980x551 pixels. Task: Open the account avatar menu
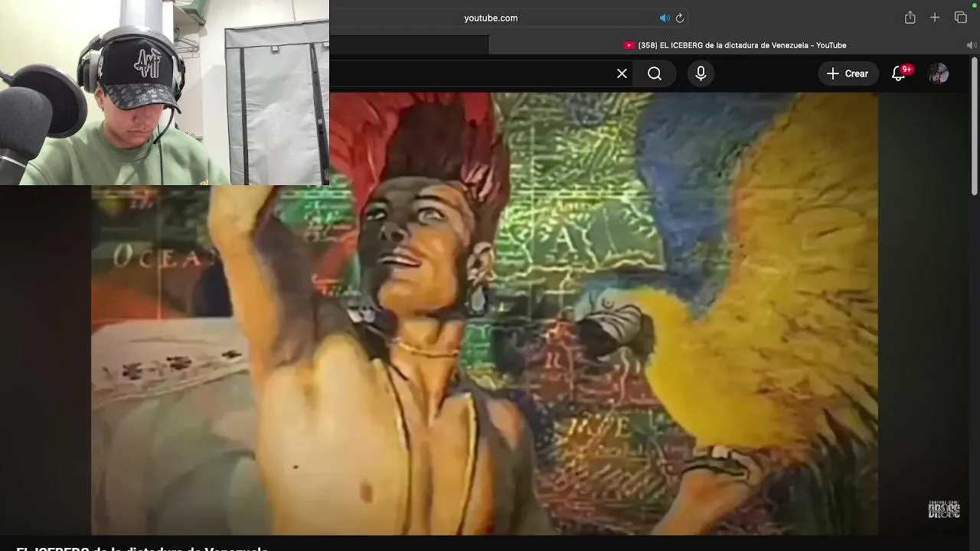(939, 73)
